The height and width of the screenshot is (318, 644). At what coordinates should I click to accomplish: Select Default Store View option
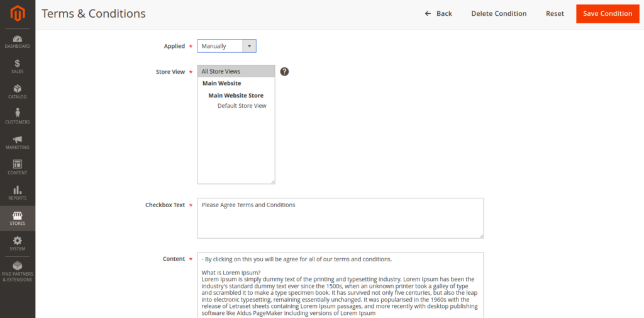coord(241,106)
